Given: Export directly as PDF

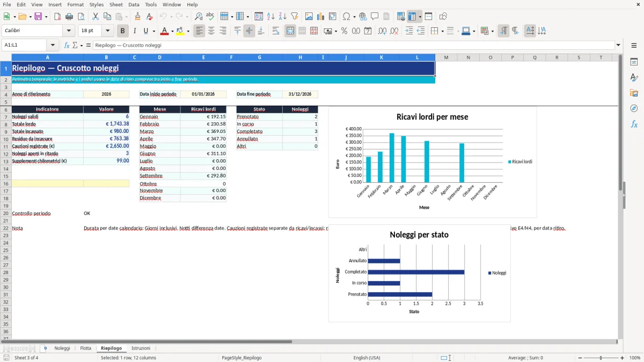Looking at the screenshot, I should click(x=57, y=17).
